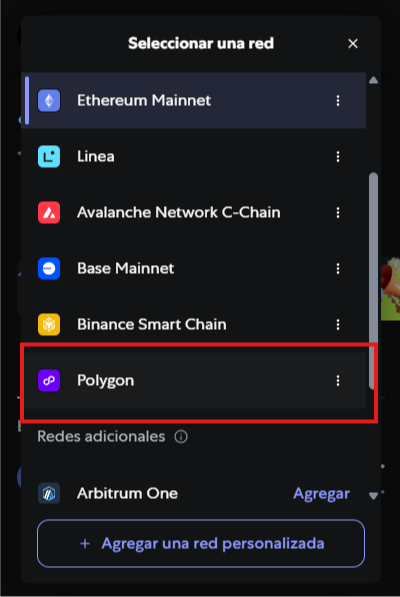Click the Arbitrum One logo icon

pos(49,493)
